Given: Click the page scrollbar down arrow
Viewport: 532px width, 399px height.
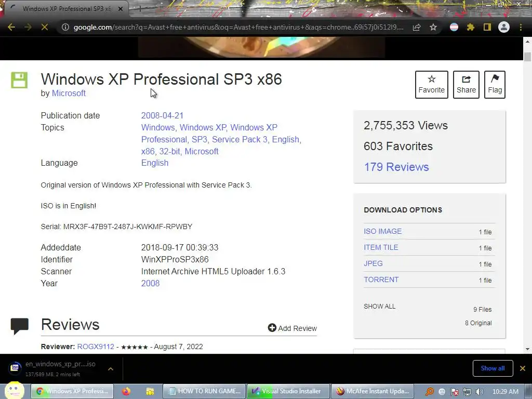Looking at the screenshot, I should [527, 349].
